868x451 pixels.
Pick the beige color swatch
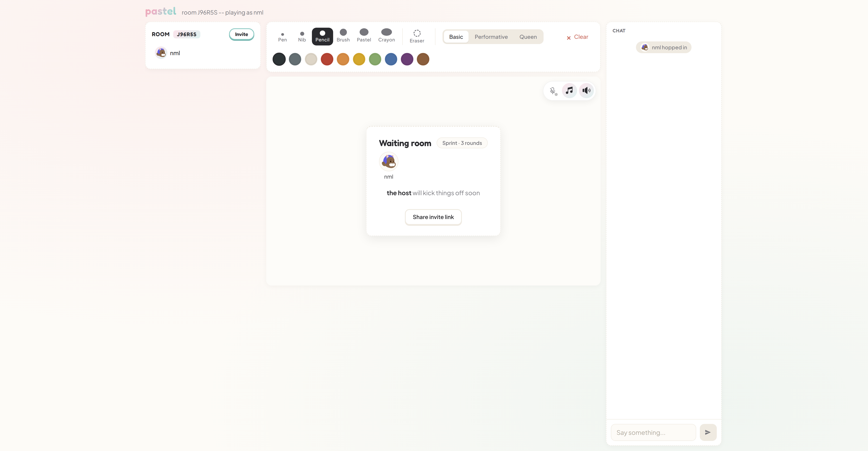[x=311, y=59]
